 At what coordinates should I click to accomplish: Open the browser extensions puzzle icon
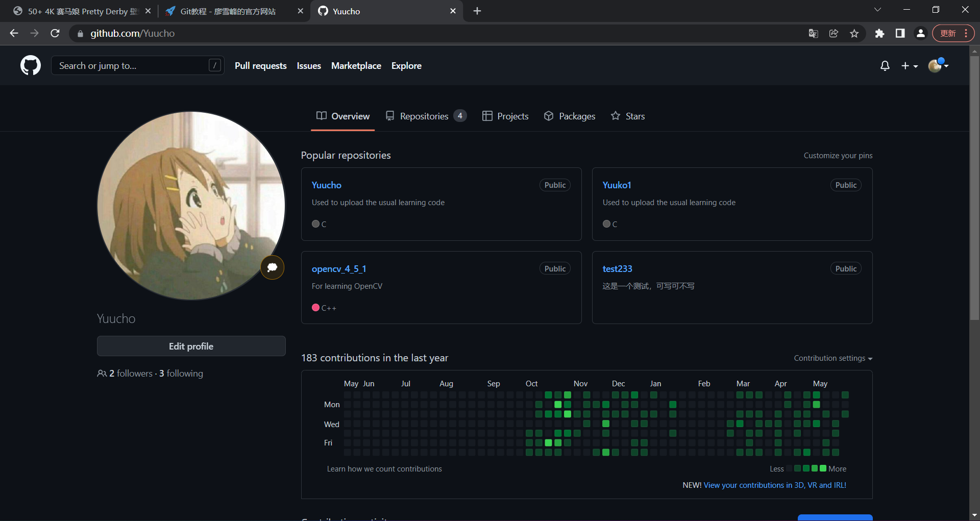(879, 33)
